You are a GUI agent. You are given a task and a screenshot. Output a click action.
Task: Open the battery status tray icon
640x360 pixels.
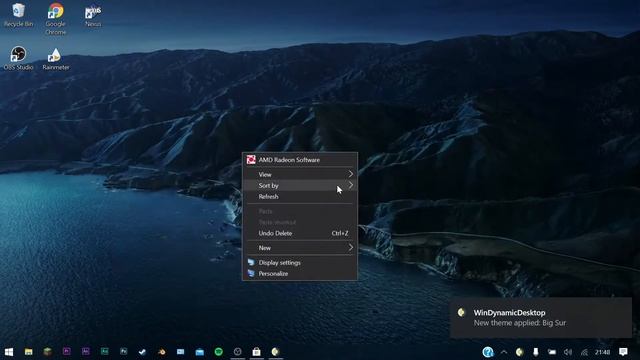pos(552,352)
